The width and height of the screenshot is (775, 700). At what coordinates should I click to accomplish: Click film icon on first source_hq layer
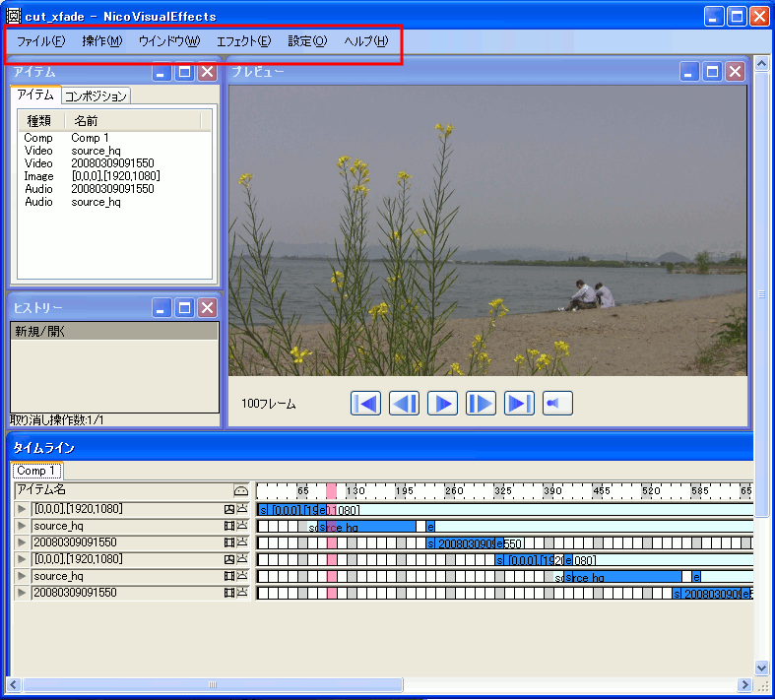228,526
